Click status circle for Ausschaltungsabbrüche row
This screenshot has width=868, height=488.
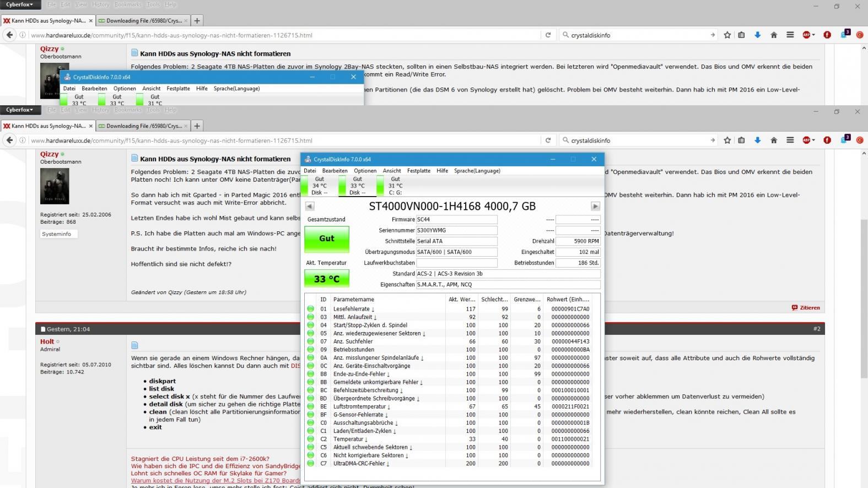[x=311, y=423]
